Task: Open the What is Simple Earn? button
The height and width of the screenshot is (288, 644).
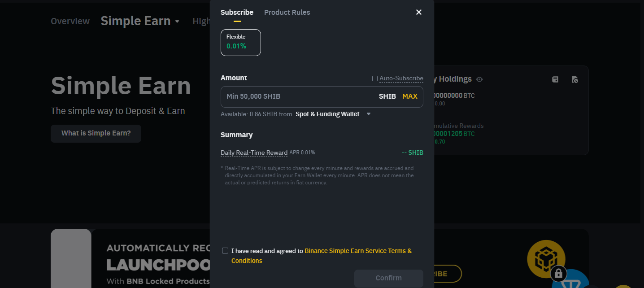Action: 96,133
